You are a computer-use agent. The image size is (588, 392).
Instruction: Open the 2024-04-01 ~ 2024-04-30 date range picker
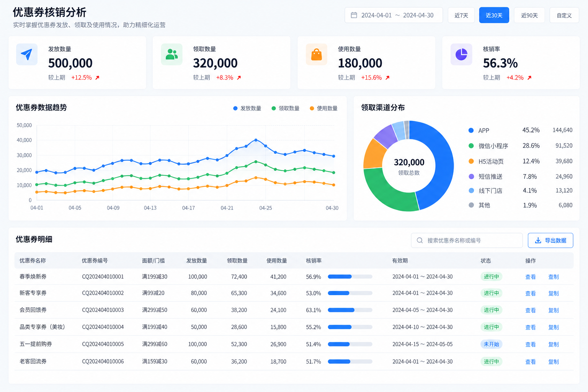394,15
